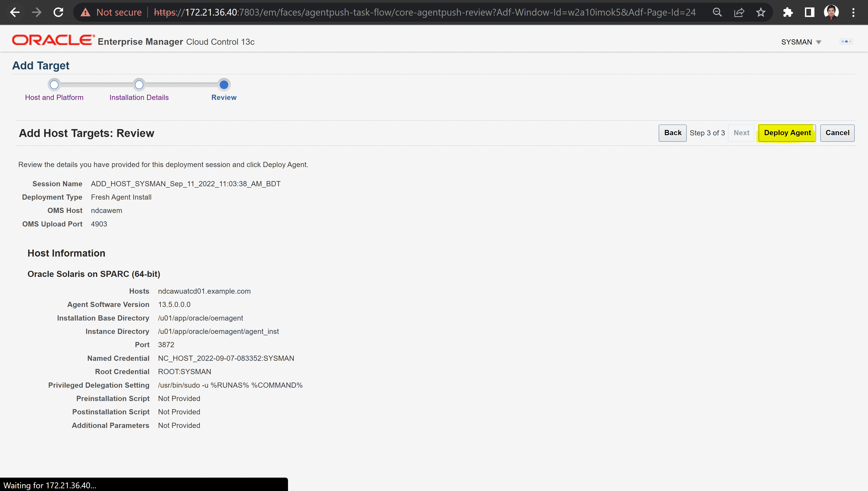The height and width of the screenshot is (491, 868).
Task: Click agent version 13.5.0.0.0
Action: coord(174,305)
